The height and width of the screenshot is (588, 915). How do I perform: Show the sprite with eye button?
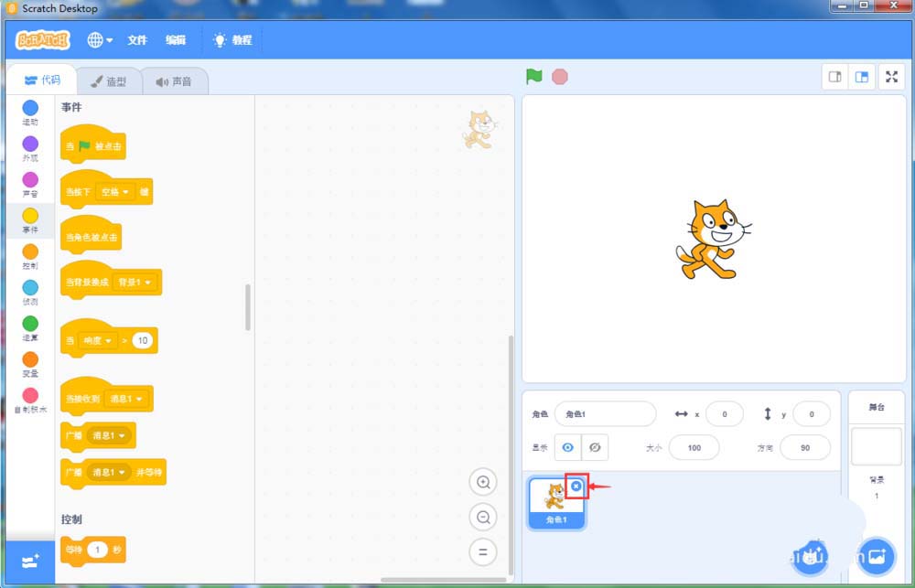point(567,448)
